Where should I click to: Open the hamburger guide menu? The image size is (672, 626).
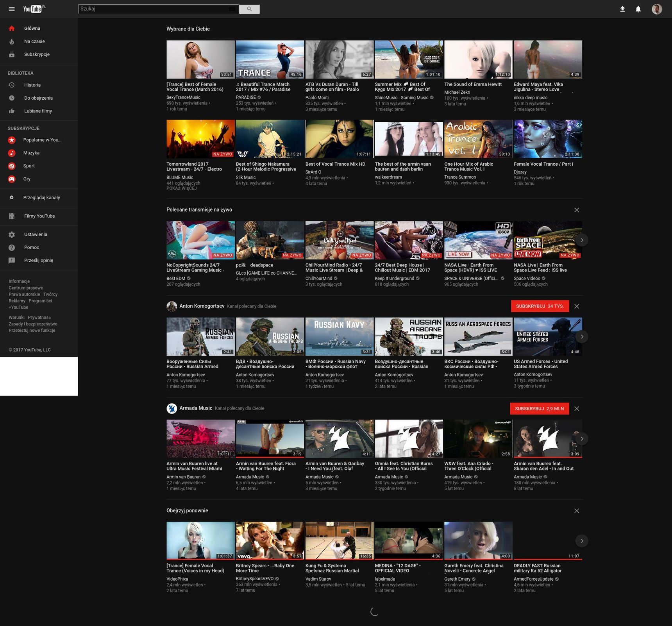12,9
